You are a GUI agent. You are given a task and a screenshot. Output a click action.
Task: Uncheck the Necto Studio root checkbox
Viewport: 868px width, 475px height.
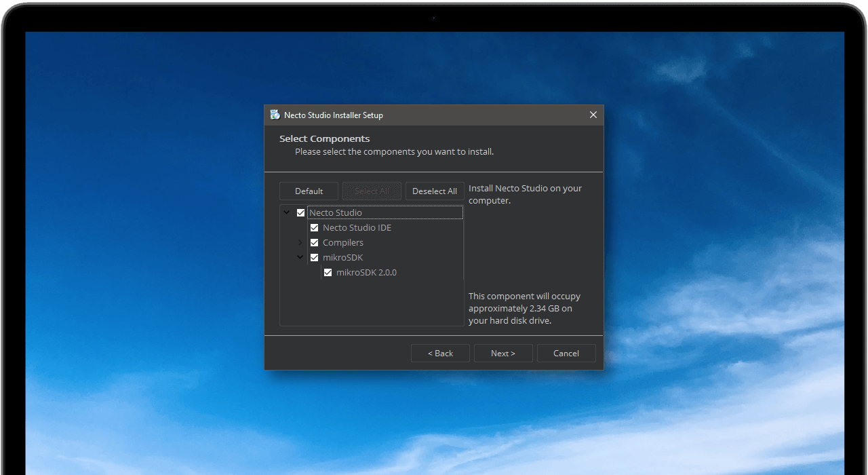[300, 212]
